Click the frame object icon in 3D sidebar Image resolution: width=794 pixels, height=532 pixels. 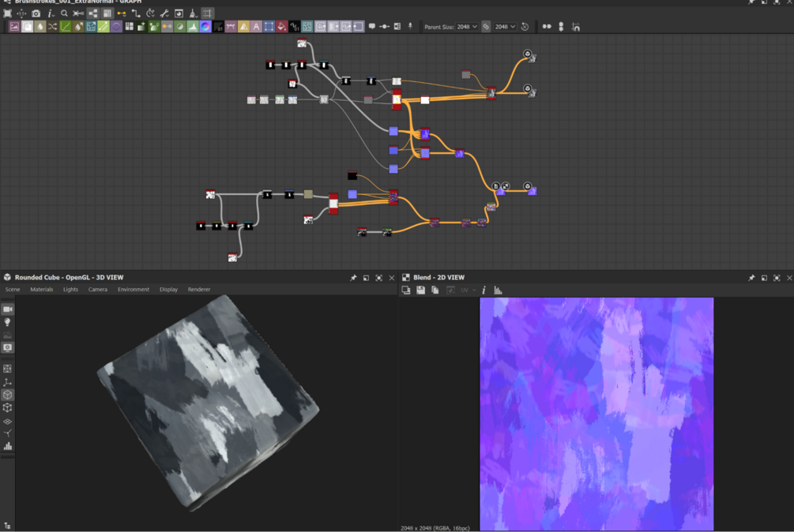click(8, 369)
